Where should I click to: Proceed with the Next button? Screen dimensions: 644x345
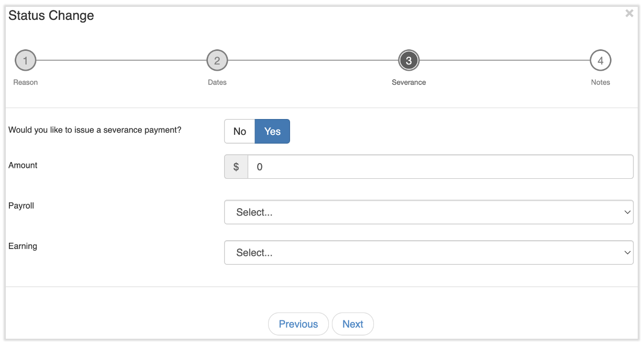pyautogui.click(x=352, y=324)
